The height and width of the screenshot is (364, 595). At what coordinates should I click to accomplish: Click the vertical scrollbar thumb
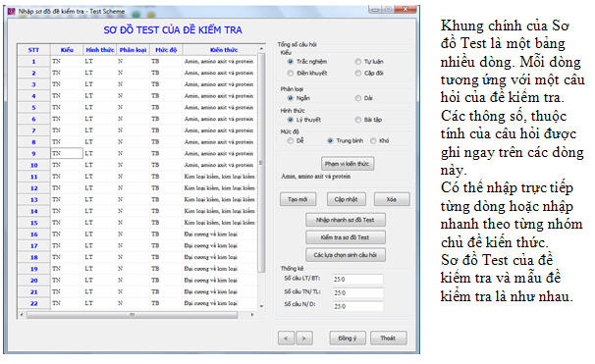tap(261, 162)
